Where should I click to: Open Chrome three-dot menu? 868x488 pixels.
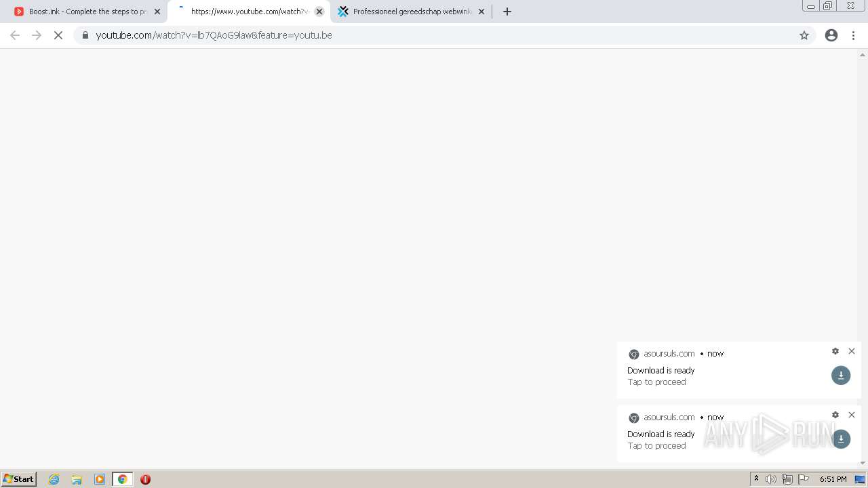click(853, 35)
